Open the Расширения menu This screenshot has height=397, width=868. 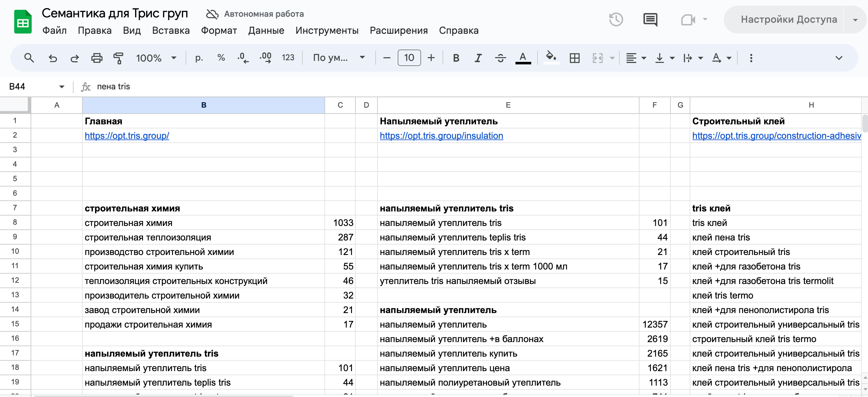point(399,30)
